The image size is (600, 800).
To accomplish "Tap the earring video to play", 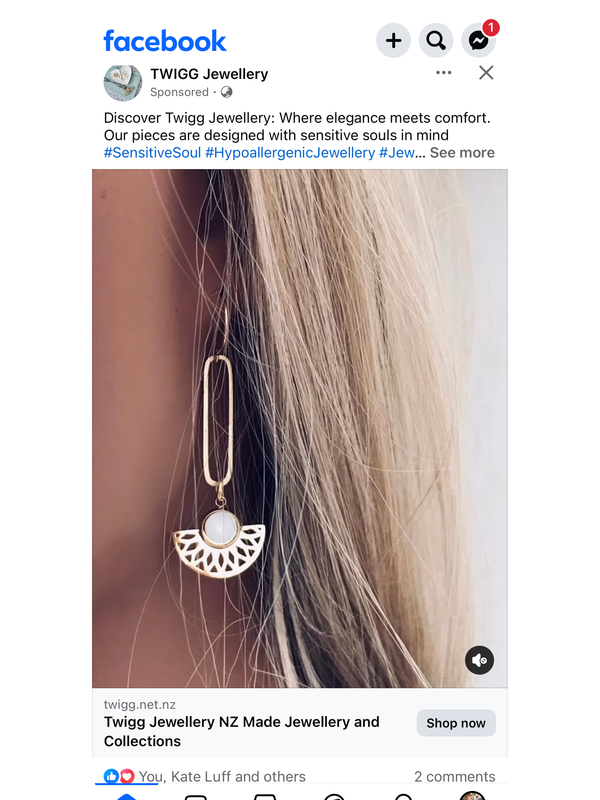I will click(x=299, y=428).
